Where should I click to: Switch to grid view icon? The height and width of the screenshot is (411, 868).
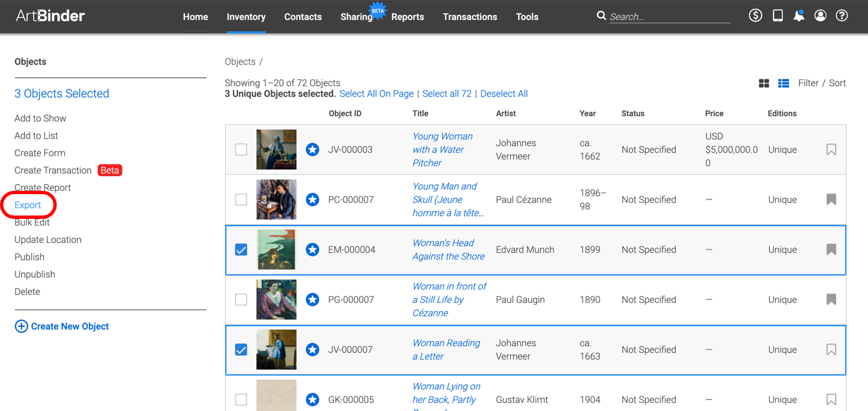point(764,83)
